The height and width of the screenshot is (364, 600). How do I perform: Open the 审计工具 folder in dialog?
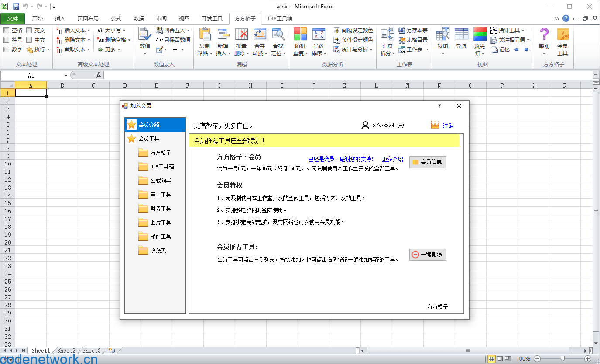coord(154,194)
